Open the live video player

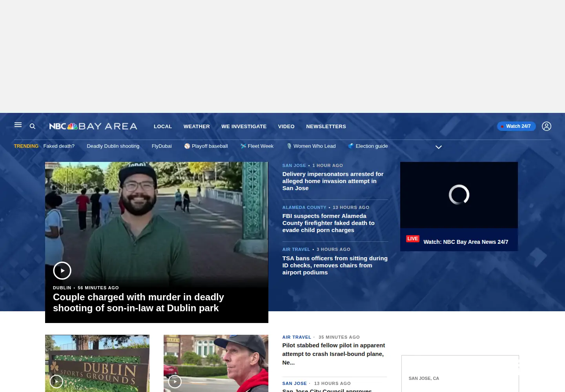coord(459,195)
